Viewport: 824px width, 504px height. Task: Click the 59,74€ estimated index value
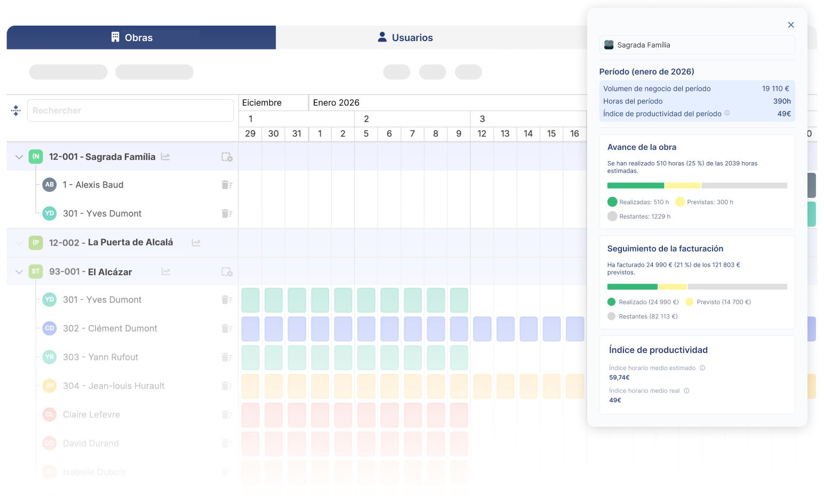click(619, 378)
